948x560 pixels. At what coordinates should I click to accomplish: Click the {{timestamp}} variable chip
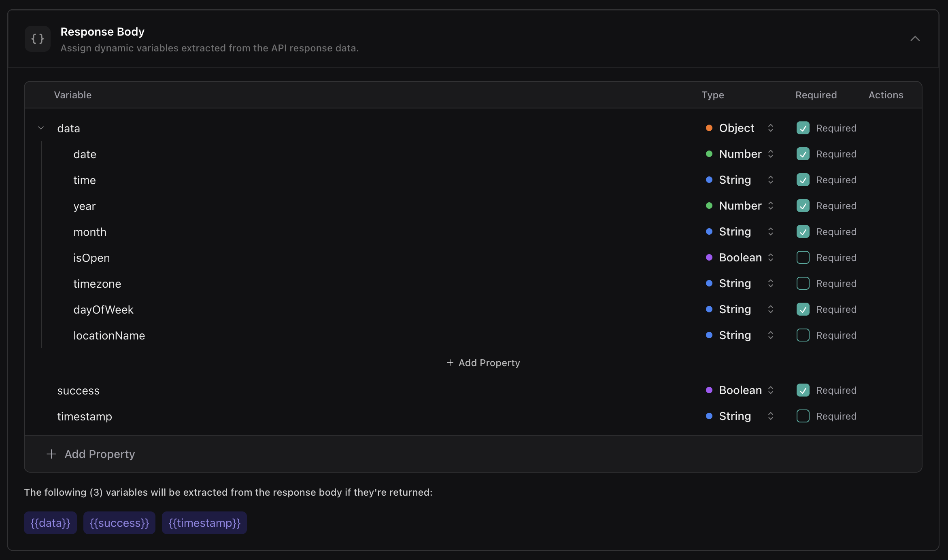pos(204,523)
